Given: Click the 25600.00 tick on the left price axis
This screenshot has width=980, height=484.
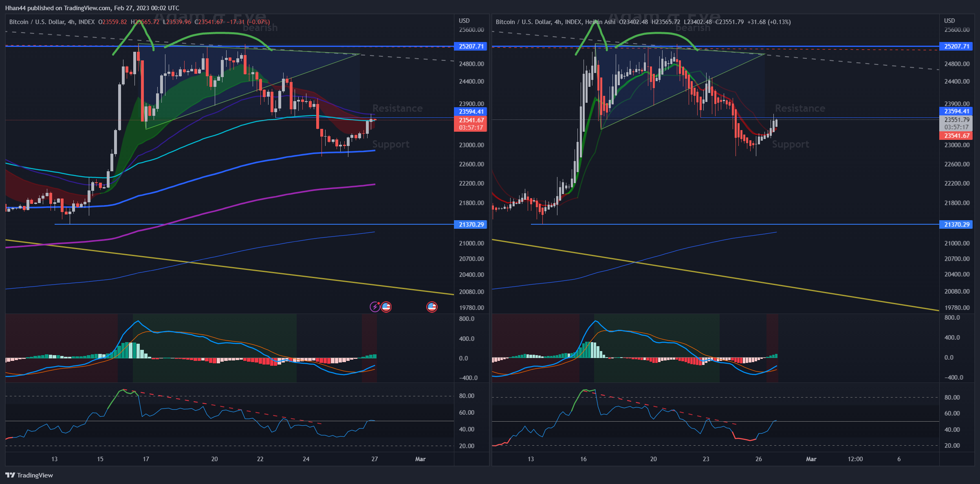Looking at the screenshot, I should point(471,30).
